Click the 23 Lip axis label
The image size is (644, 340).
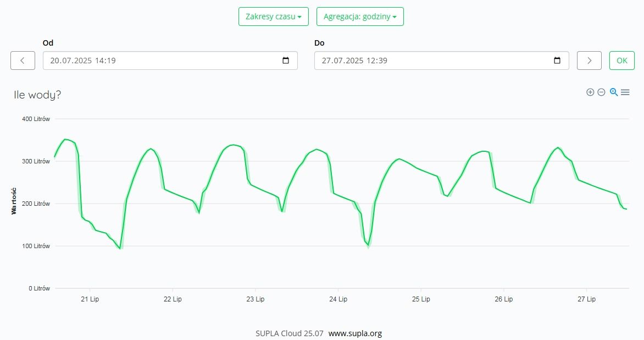(256, 299)
